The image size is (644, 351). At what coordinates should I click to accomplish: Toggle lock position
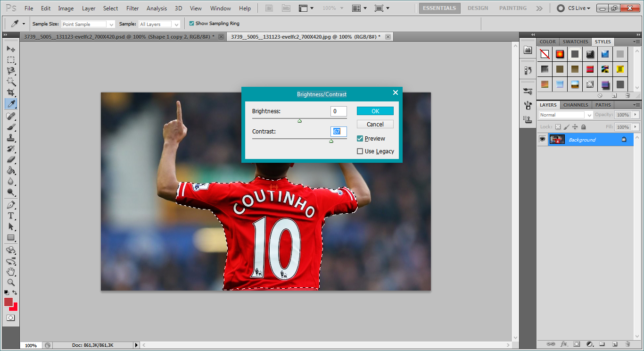tap(575, 127)
